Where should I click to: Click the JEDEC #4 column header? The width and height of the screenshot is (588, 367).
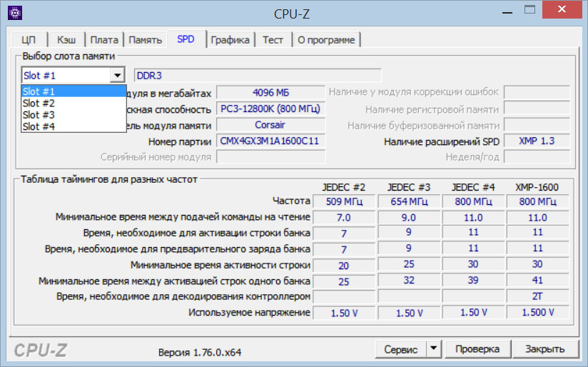(x=473, y=187)
